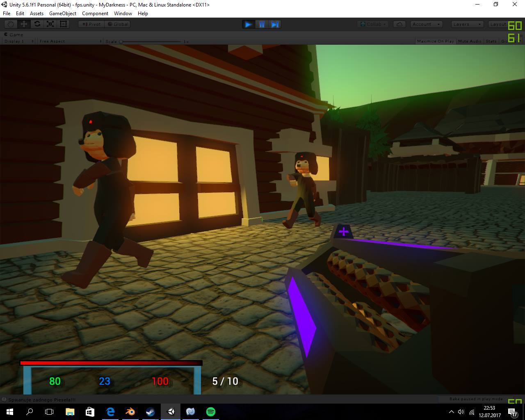Open the cloud services icon
This screenshot has height=420, width=525.
point(399,24)
